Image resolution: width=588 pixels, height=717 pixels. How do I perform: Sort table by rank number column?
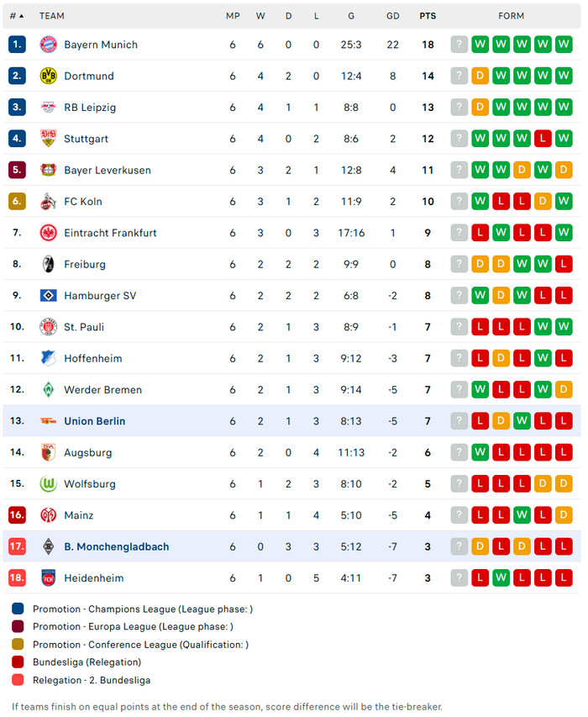[17, 16]
